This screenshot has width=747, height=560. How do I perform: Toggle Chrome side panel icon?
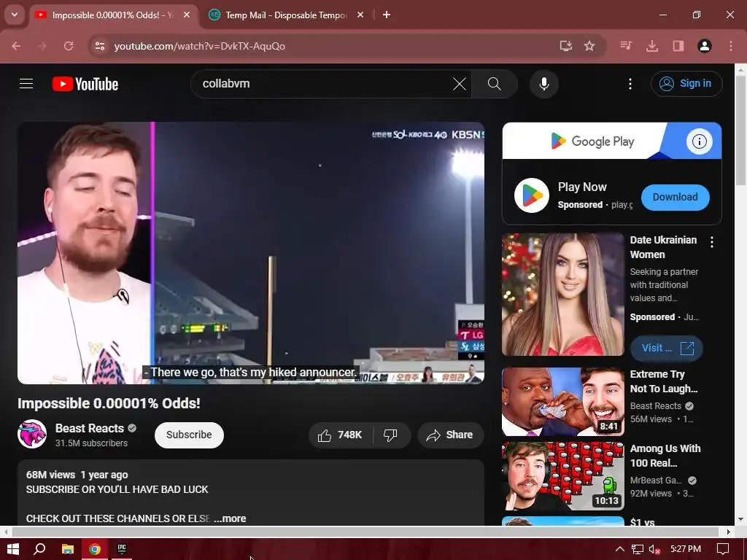click(x=678, y=46)
